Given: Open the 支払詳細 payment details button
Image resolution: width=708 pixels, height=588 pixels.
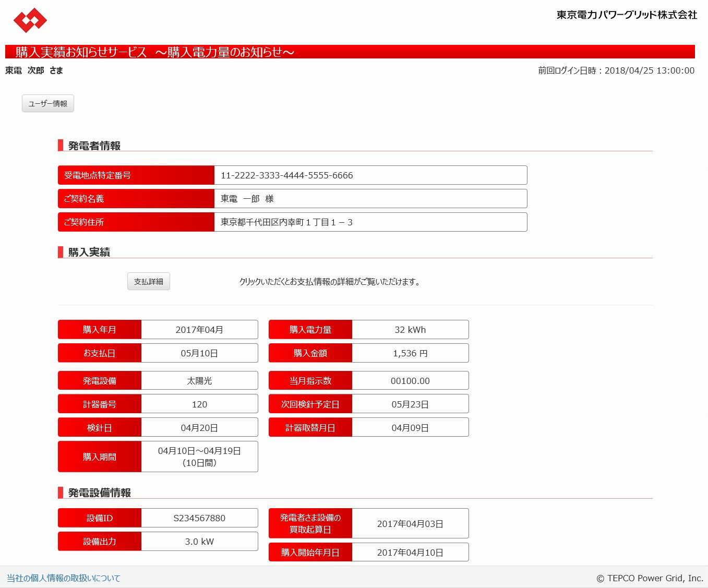Looking at the screenshot, I should [x=149, y=281].
